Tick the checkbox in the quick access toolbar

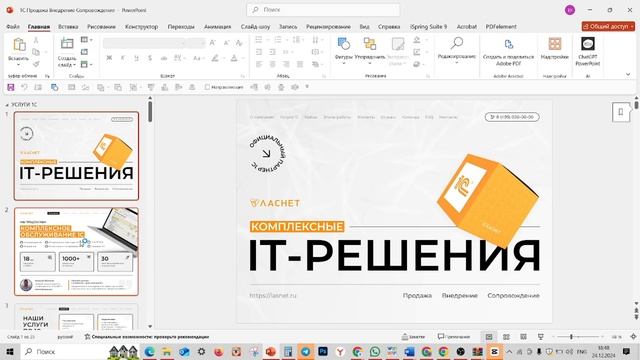[x=207, y=87]
